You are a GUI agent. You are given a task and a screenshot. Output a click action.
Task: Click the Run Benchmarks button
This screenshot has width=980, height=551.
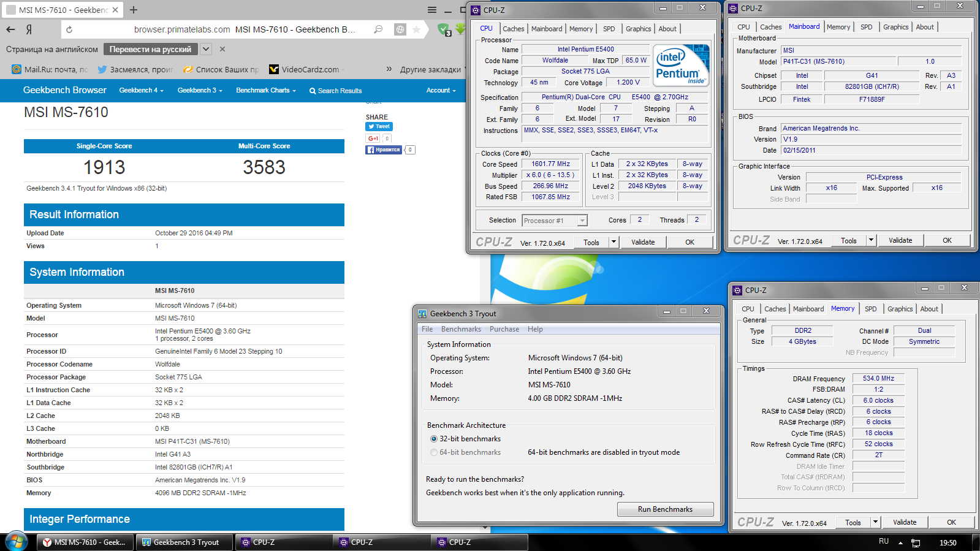[x=665, y=509]
